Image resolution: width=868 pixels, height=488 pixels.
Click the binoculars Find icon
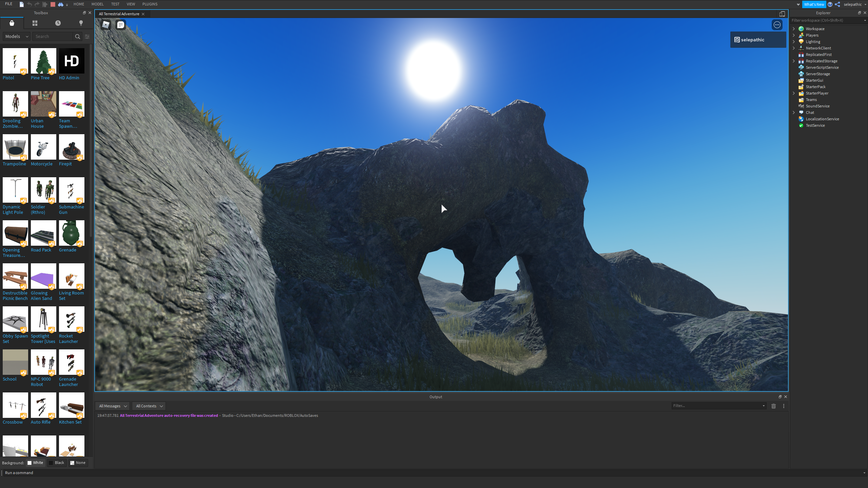[61, 4]
